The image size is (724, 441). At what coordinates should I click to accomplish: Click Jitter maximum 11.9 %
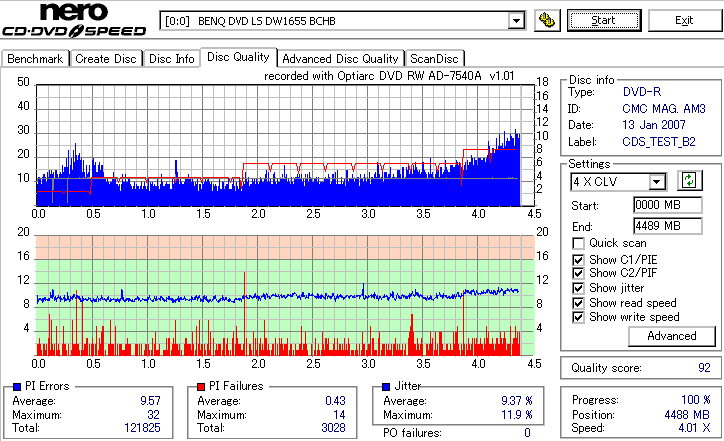pyautogui.click(x=517, y=415)
